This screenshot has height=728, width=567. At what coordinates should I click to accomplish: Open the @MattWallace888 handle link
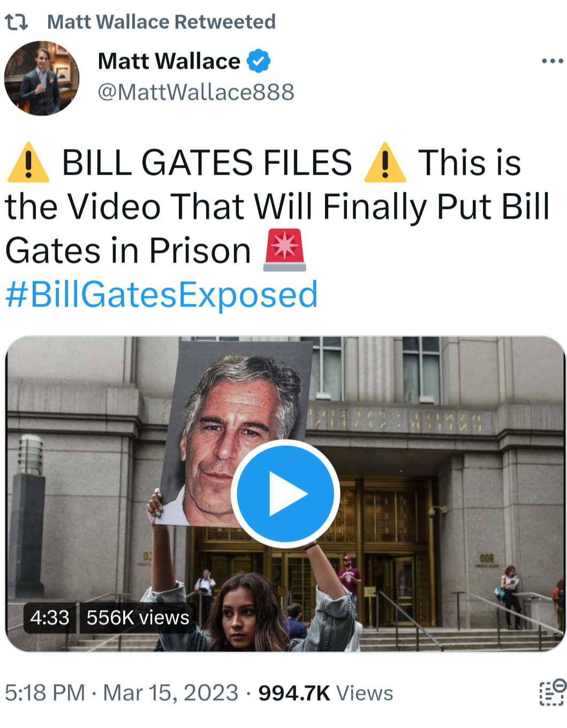(x=196, y=92)
